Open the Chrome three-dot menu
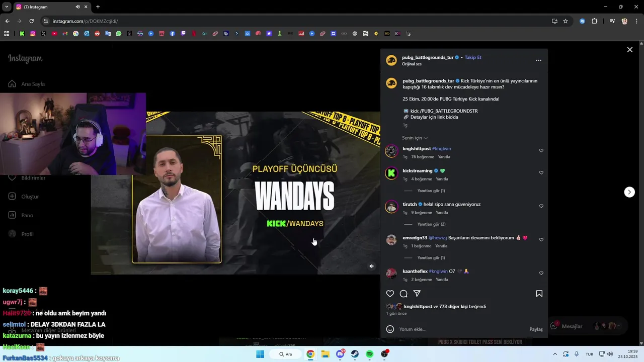644x362 pixels. (x=636, y=21)
